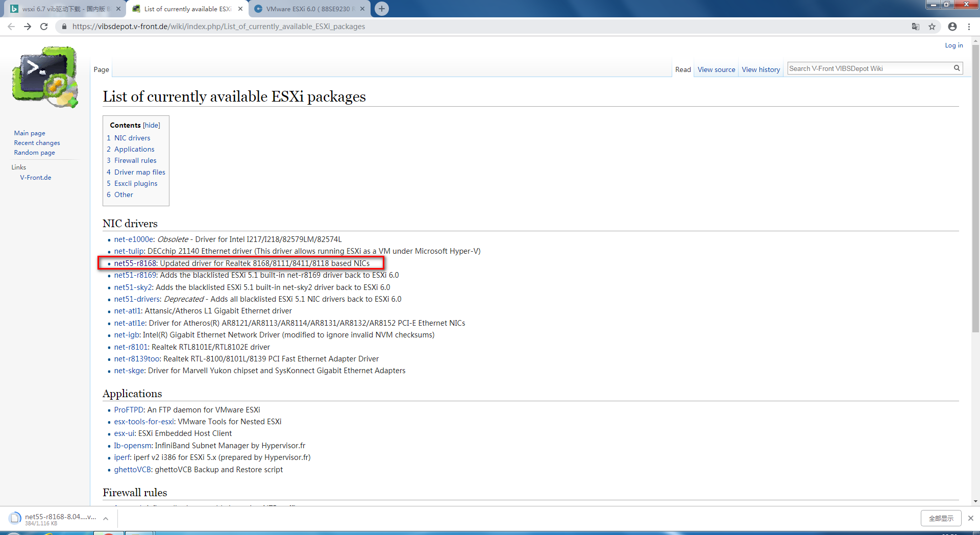Jump to Esxcli plugins in Contents

[136, 183]
